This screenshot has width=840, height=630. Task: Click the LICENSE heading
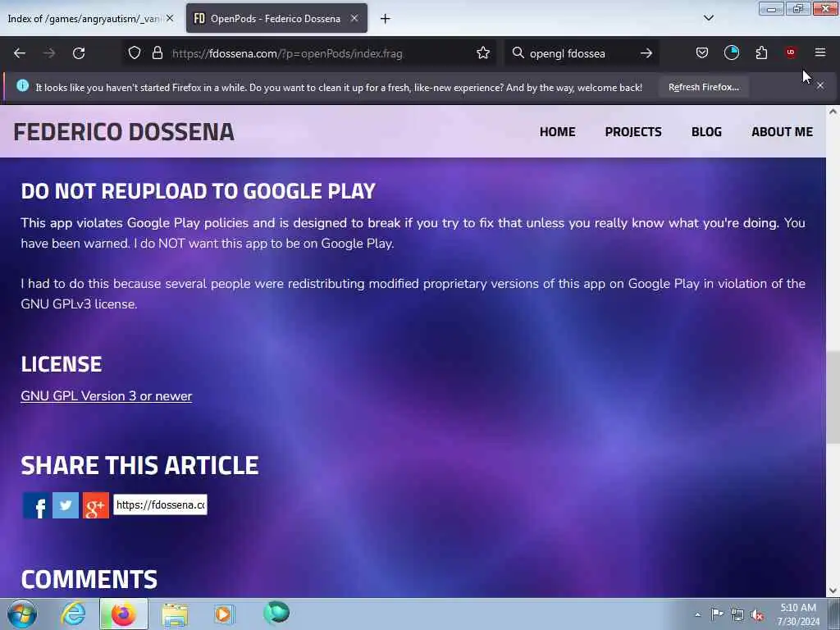coord(61,364)
